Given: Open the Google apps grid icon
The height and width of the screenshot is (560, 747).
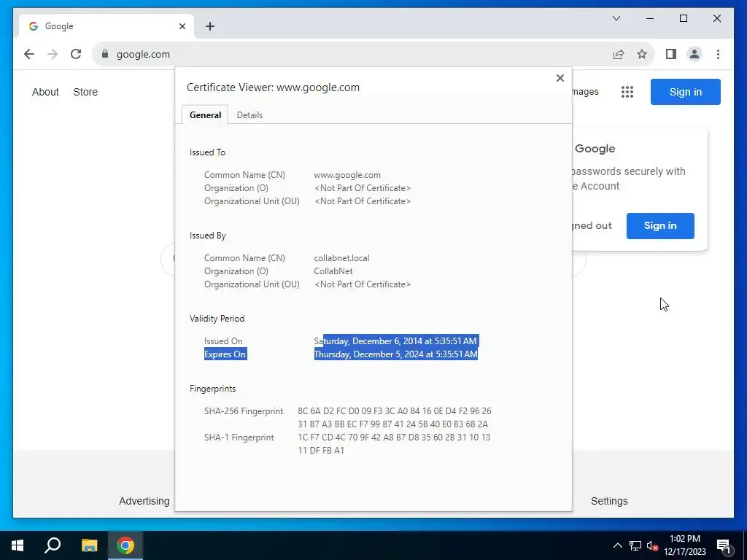Looking at the screenshot, I should 627,92.
